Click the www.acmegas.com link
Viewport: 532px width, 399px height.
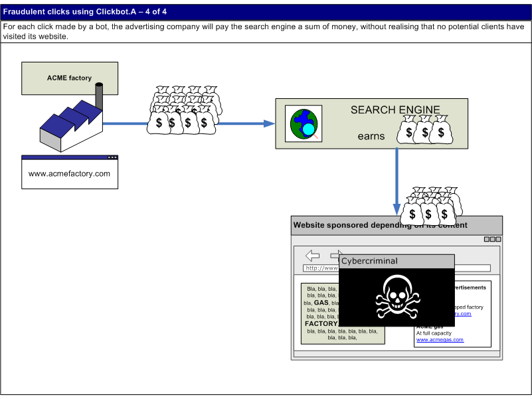pos(440,340)
